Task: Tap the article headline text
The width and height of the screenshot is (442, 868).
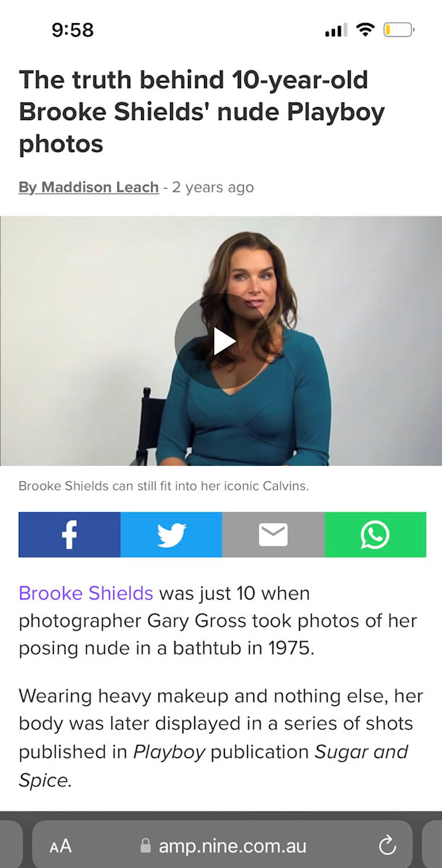Action: (202, 111)
